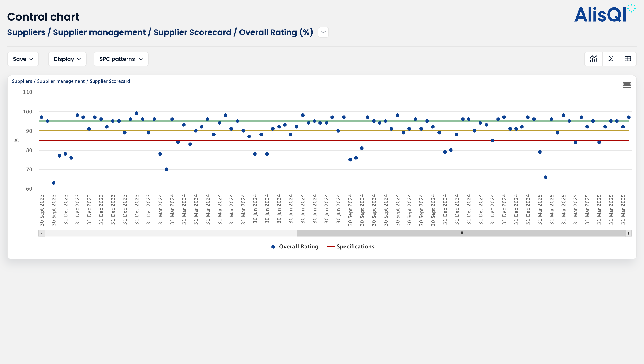Open Supplier management in page heading

99,32
